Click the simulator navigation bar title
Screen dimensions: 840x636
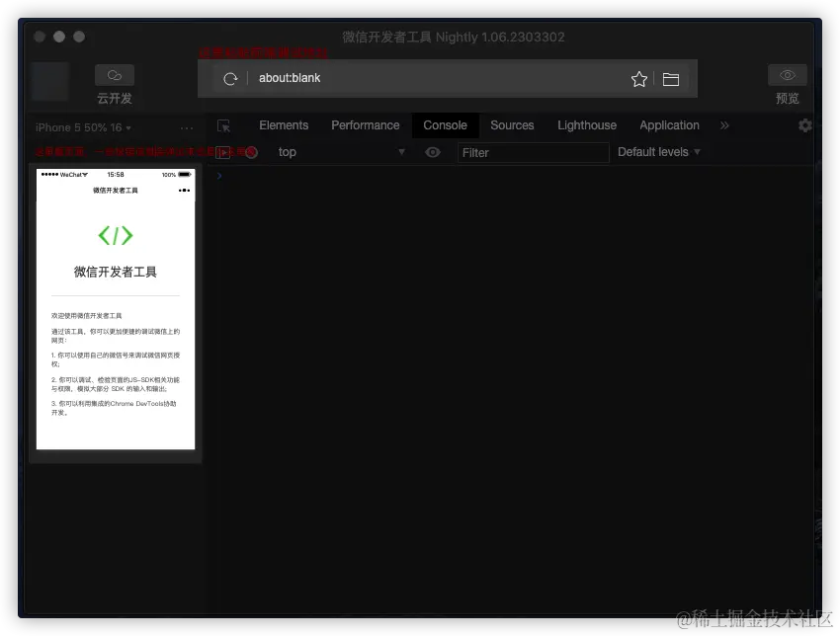116,190
